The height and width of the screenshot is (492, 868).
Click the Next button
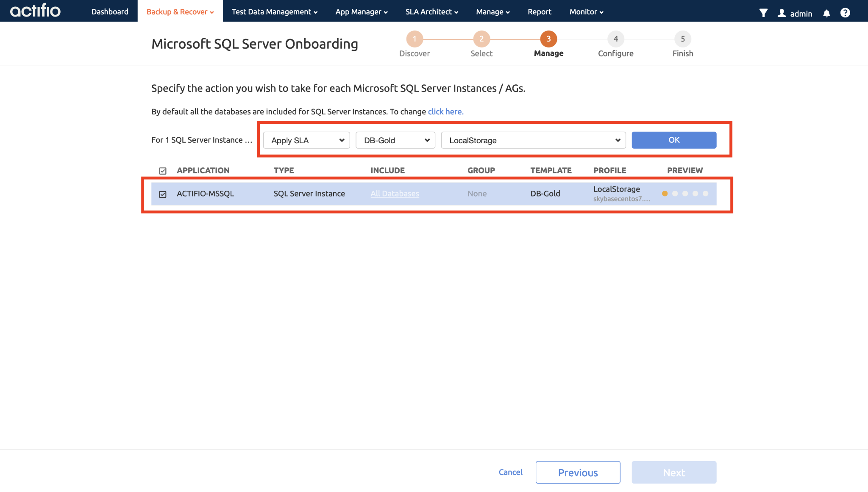coord(674,472)
